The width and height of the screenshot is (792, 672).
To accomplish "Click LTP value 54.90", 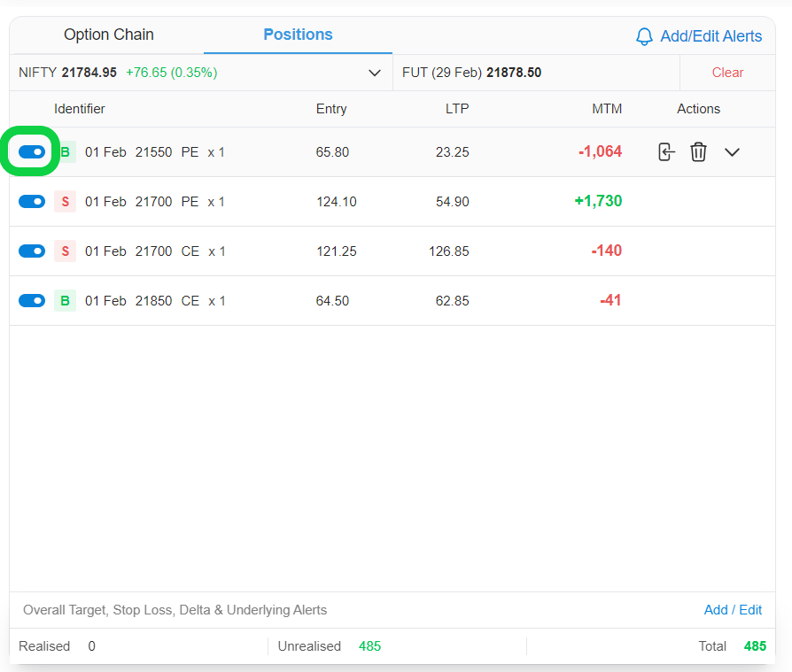I will [x=453, y=202].
